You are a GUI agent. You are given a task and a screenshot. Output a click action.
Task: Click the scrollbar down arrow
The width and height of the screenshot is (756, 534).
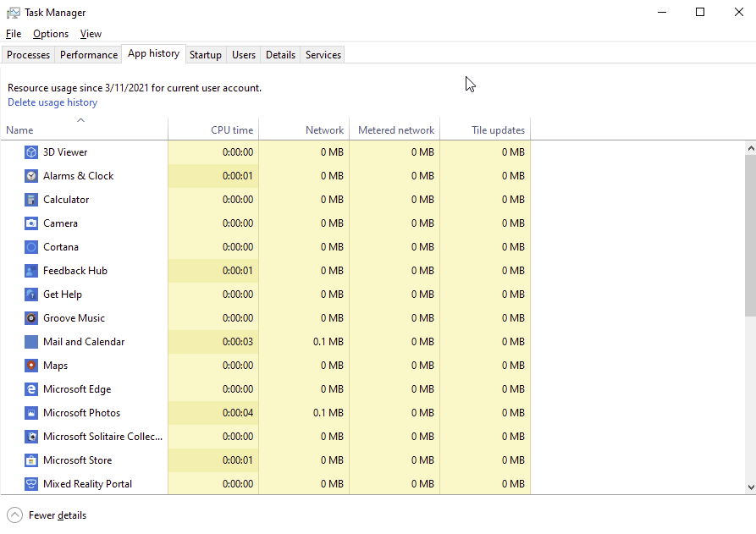click(751, 487)
